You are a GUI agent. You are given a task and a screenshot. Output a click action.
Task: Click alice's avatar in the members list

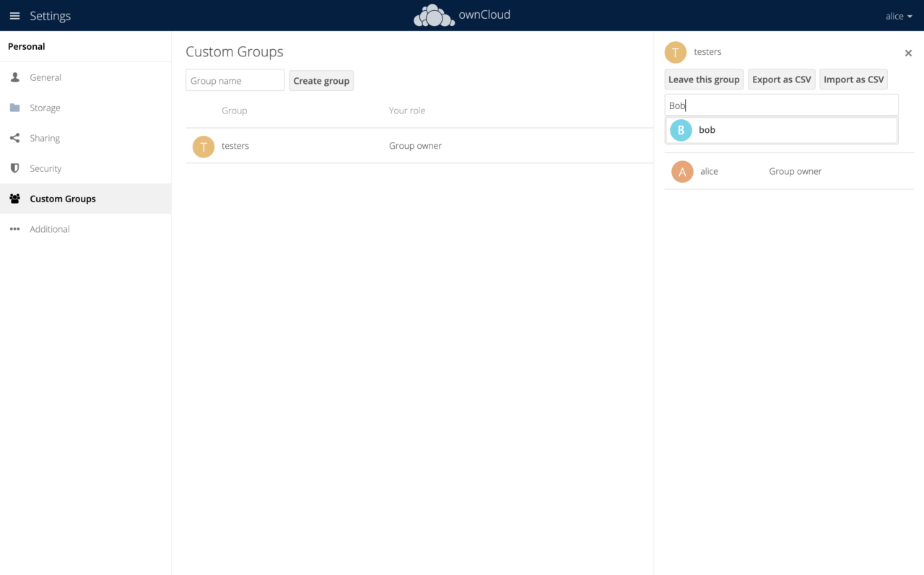coord(681,171)
